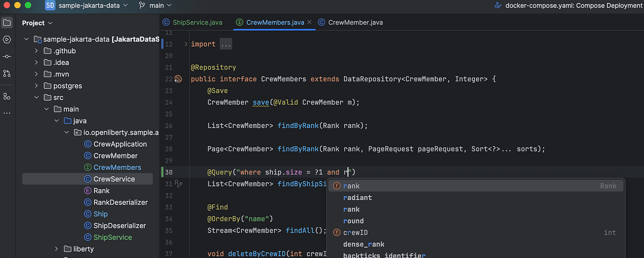Open the Project view selector dropdown

coord(37,23)
